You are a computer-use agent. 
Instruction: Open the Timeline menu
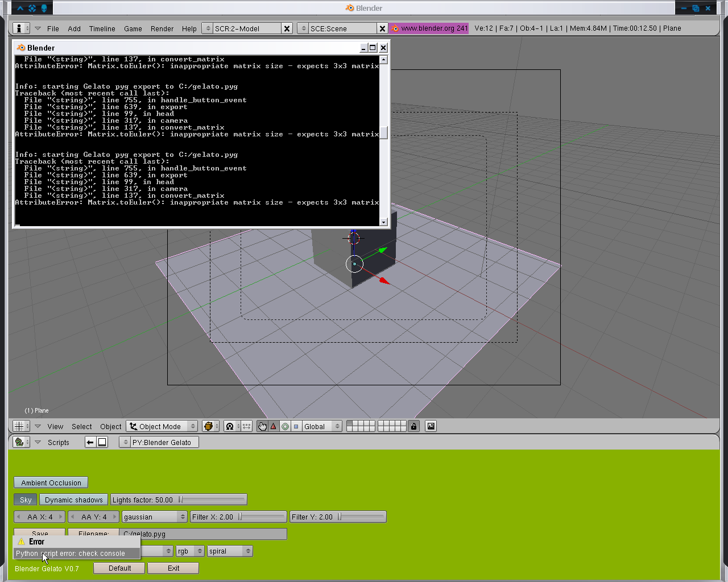point(102,28)
